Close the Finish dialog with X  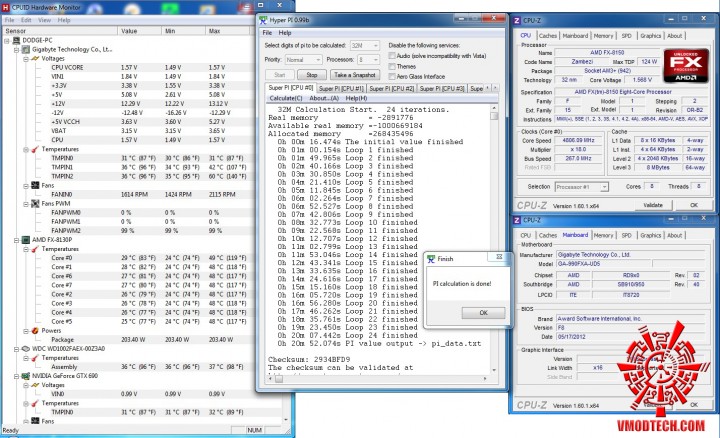499,257
